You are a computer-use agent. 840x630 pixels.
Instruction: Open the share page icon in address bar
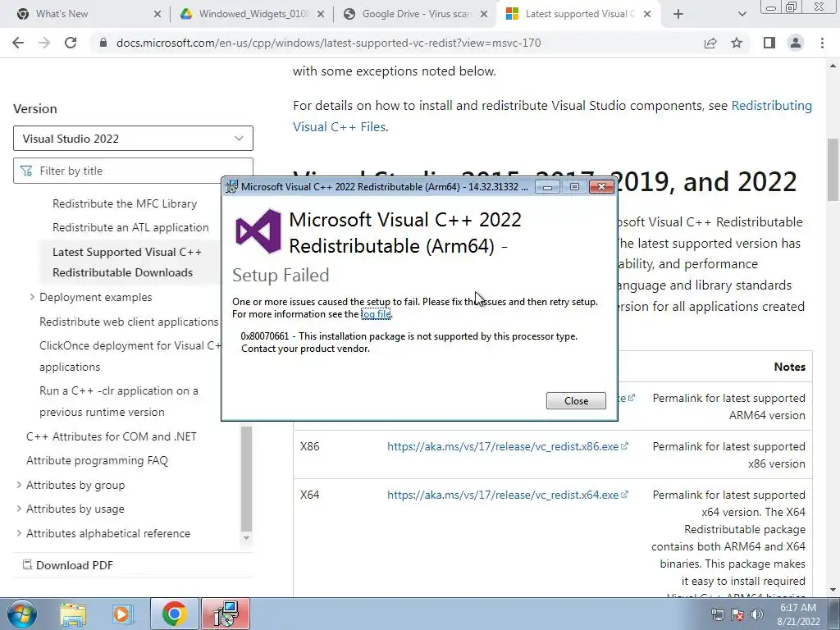710,43
